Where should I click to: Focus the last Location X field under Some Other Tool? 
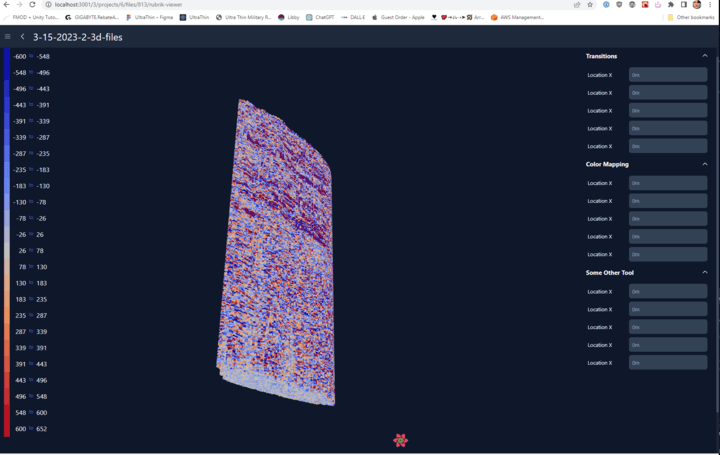[668, 362]
